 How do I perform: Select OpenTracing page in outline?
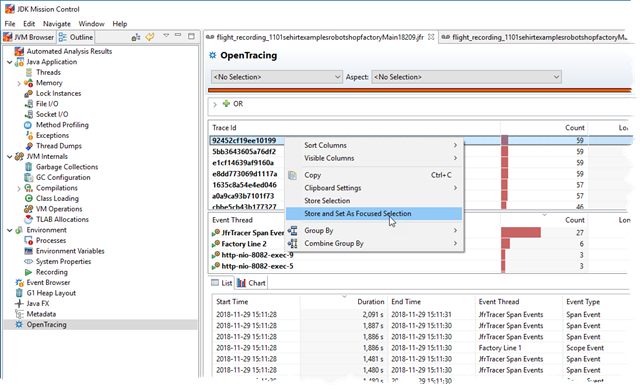click(x=46, y=325)
